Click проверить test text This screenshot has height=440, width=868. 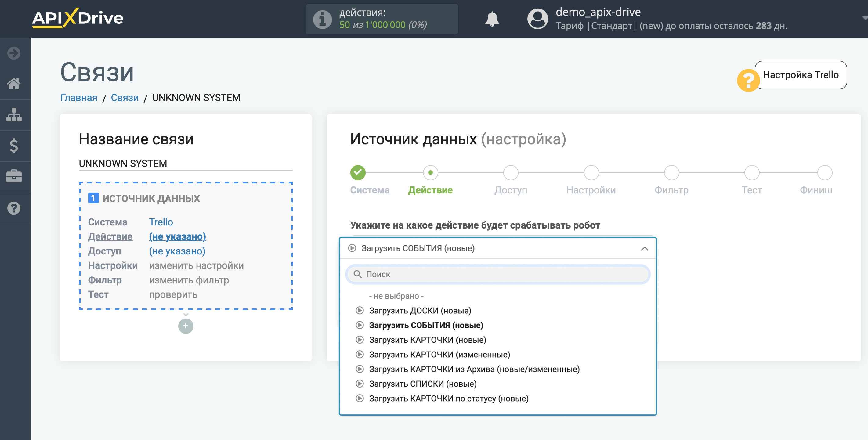pos(173,294)
